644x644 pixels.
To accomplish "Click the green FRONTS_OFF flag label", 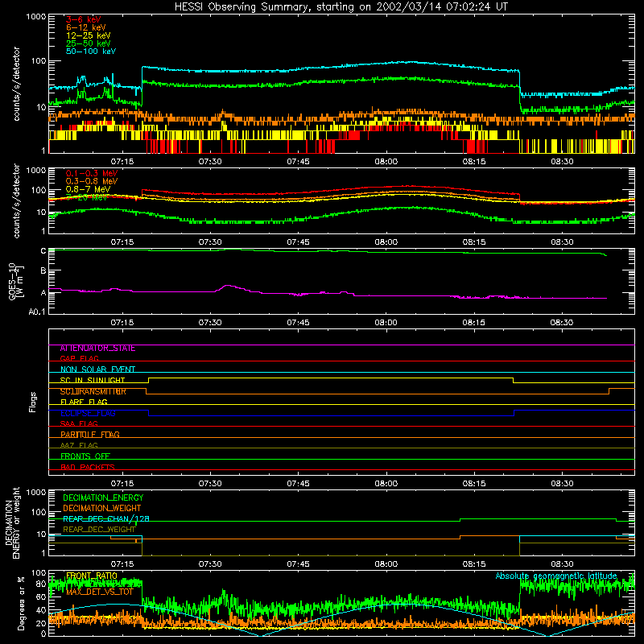I will click(x=85, y=456).
